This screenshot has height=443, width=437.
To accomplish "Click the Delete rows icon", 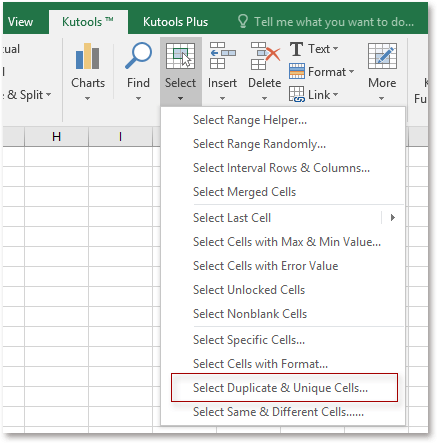I will pyautogui.click(x=265, y=56).
